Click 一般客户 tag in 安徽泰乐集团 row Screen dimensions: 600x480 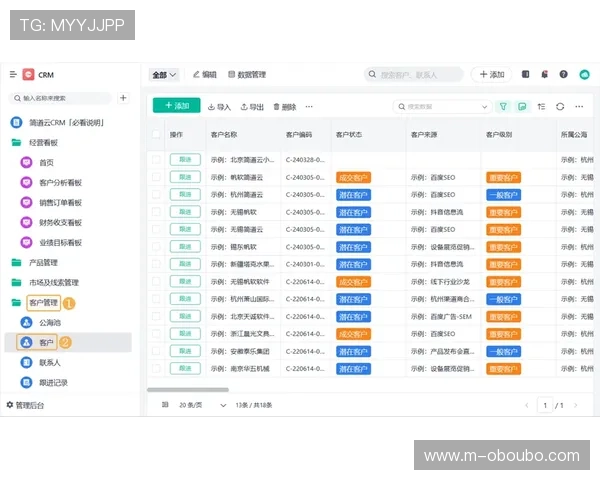[503, 352]
